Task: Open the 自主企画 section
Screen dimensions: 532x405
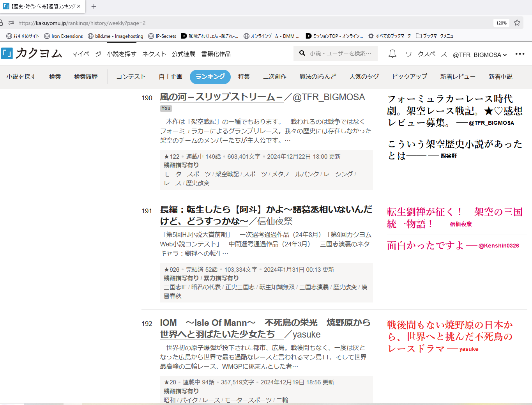Action: 170,77
